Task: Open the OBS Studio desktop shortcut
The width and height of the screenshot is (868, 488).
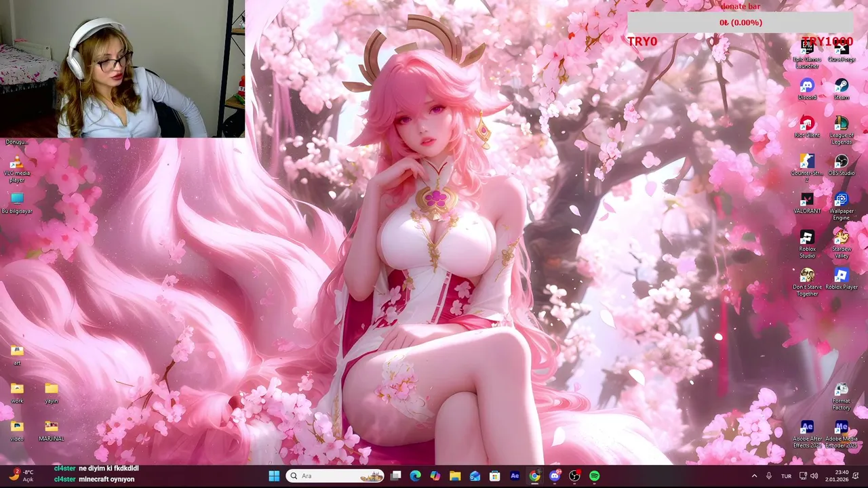Action: click(842, 165)
